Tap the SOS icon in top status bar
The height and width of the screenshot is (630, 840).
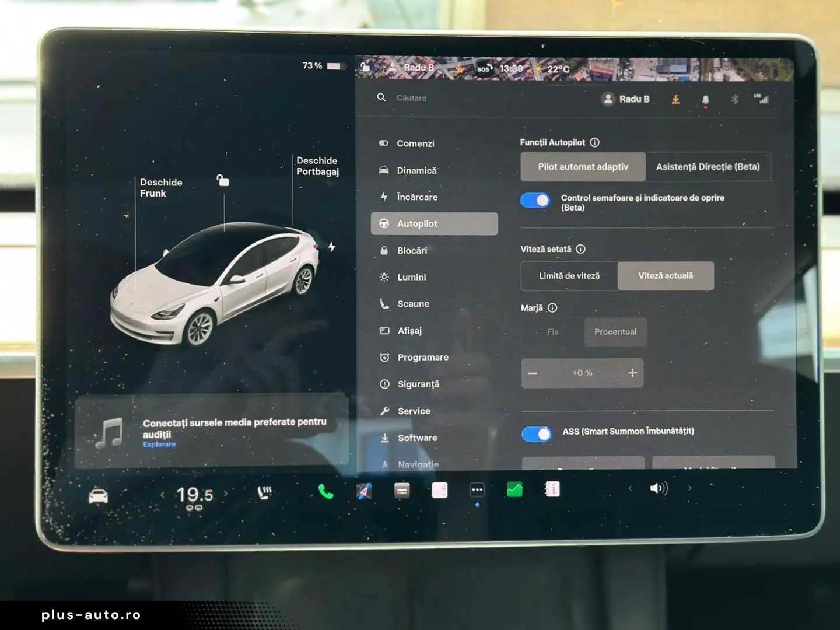pyautogui.click(x=484, y=69)
